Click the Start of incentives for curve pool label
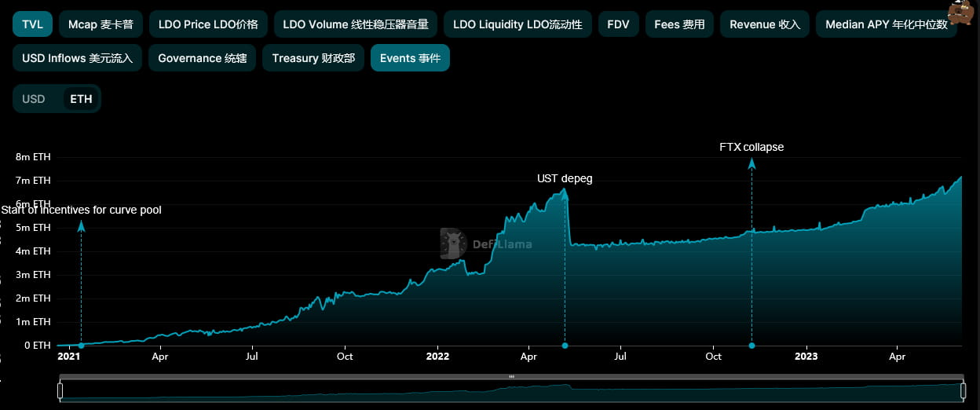Screen dimensions: 980x410 pyautogui.click(x=81, y=210)
